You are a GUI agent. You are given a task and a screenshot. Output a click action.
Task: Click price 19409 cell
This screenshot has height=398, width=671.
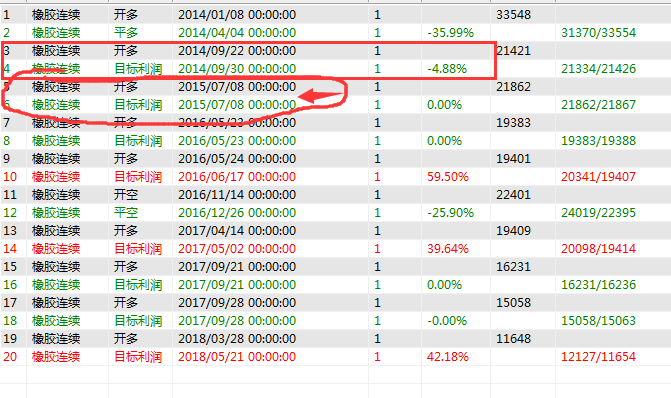[x=514, y=231]
